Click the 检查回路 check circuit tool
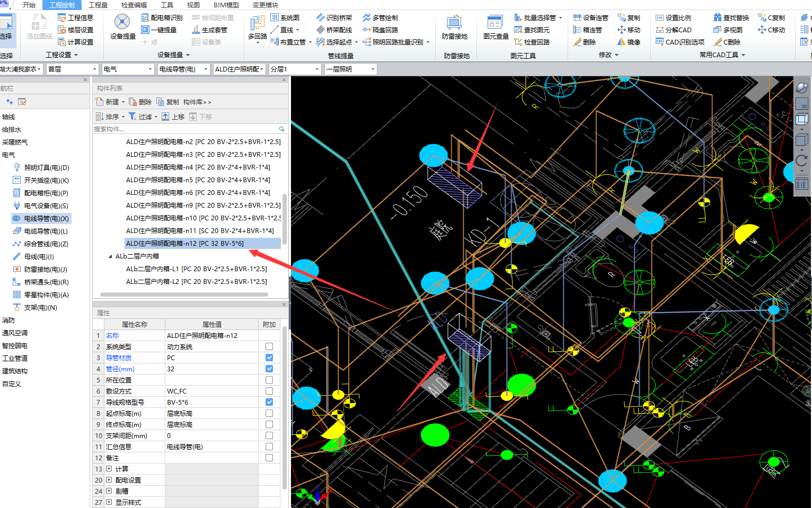 [532, 42]
